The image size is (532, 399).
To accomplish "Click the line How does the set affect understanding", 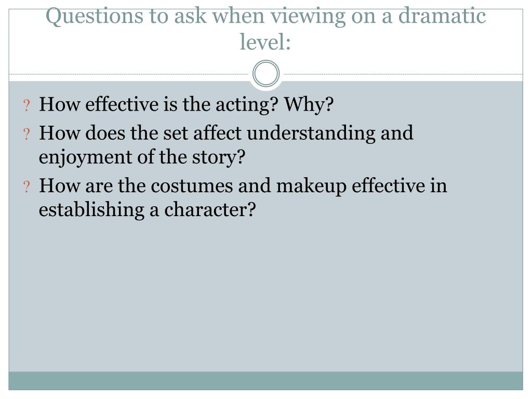I will pos(226,133).
